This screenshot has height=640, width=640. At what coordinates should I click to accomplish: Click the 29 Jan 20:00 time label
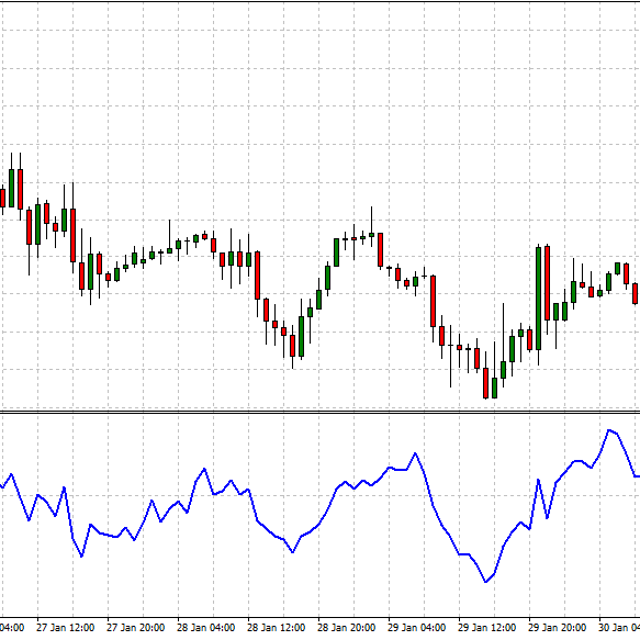pos(556,628)
